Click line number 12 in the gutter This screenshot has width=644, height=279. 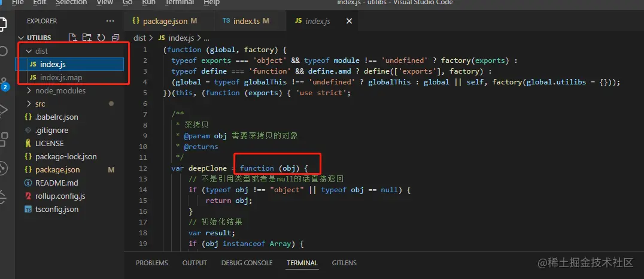coord(143,168)
